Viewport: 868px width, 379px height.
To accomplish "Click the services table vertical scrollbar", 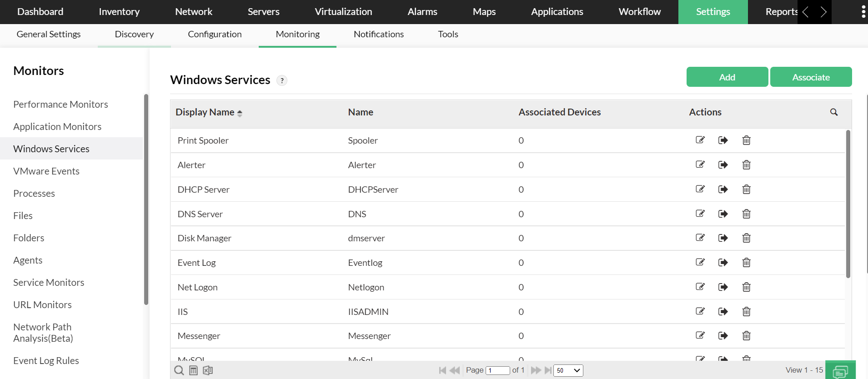I will [x=848, y=204].
